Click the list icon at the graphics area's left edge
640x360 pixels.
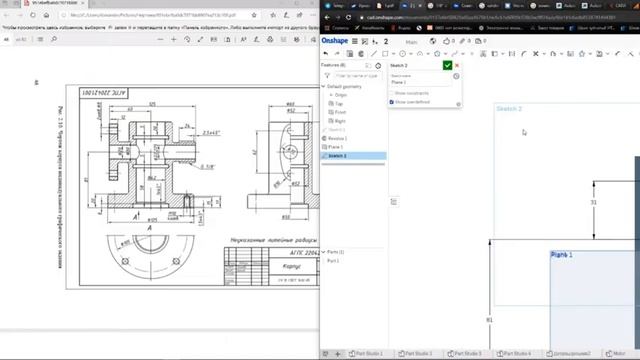[393, 202]
